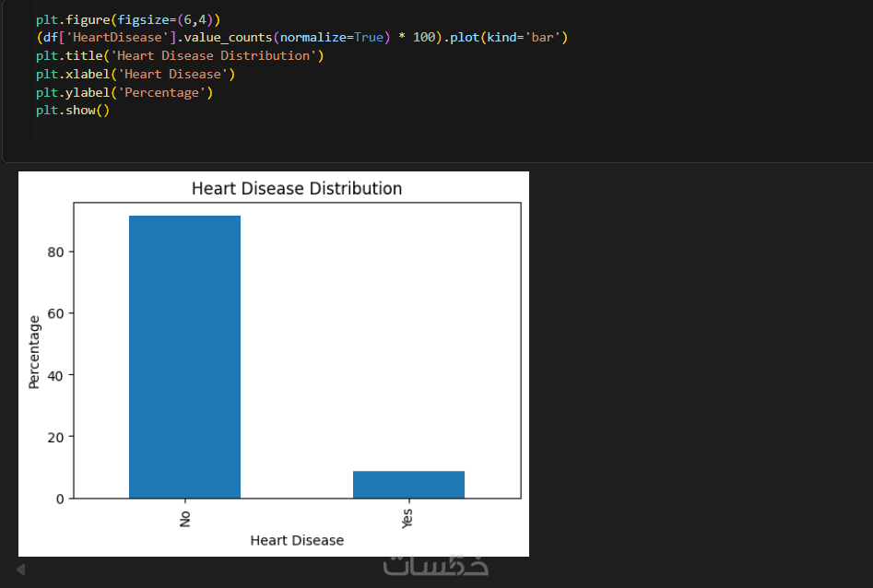Screen dimensions: 873x588
Task: Click the 'Heart Disease' x-axis label
Action: (297, 540)
